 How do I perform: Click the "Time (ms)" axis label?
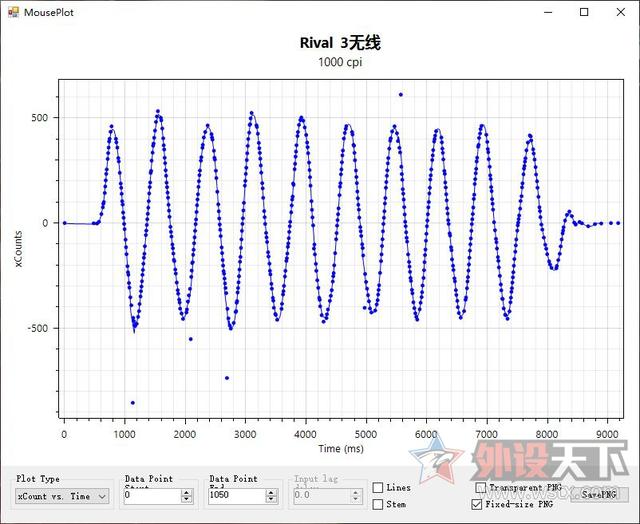341,449
